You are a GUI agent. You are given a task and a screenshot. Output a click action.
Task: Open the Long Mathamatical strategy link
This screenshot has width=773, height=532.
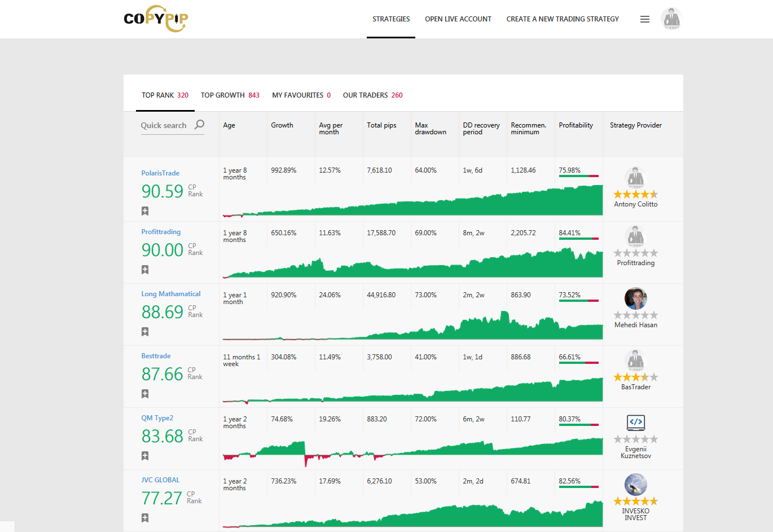tap(171, 294)
